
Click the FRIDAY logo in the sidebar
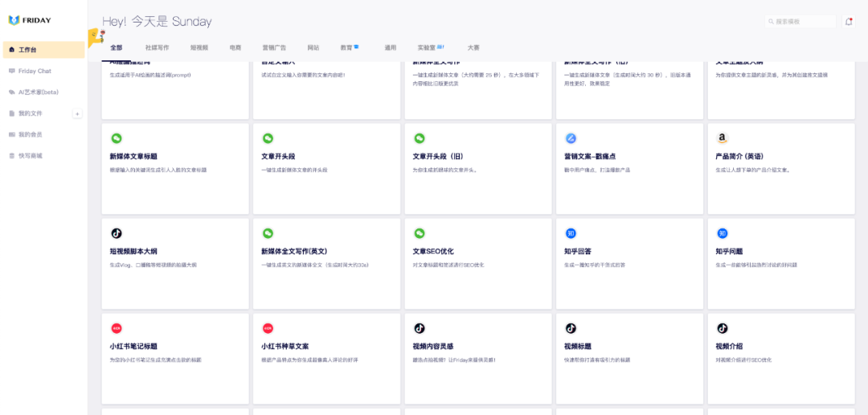30,20
